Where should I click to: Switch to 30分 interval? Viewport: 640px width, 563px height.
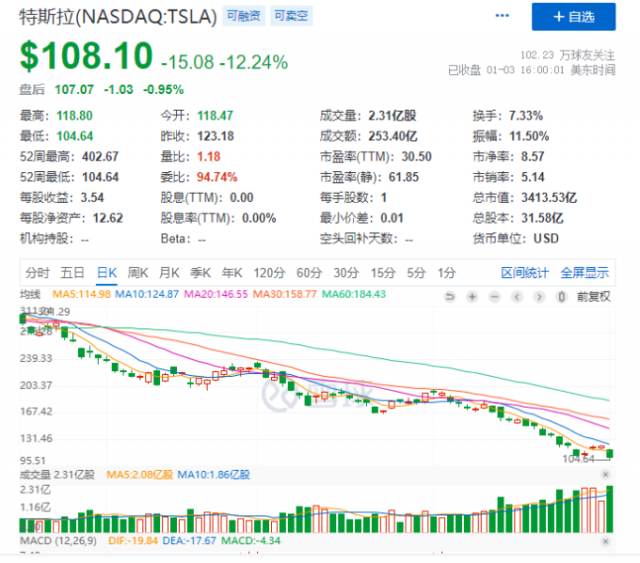point(346,272)
